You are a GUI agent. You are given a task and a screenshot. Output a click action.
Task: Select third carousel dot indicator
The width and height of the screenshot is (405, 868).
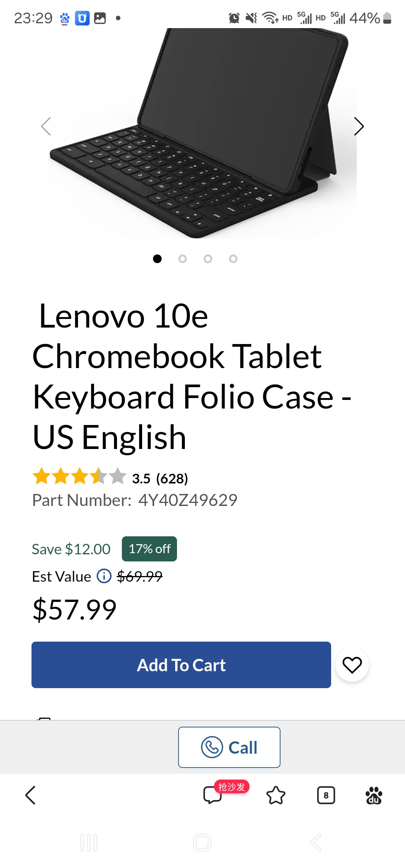[208, 259]
